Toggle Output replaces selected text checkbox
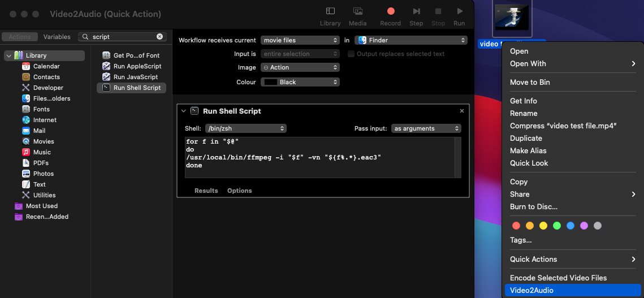644x298 pixels. pos(351,54)
